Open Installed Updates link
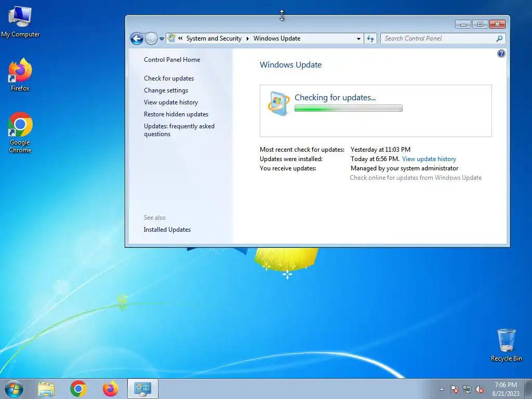Viewport: 532px width, 399px height. (167, 230)
